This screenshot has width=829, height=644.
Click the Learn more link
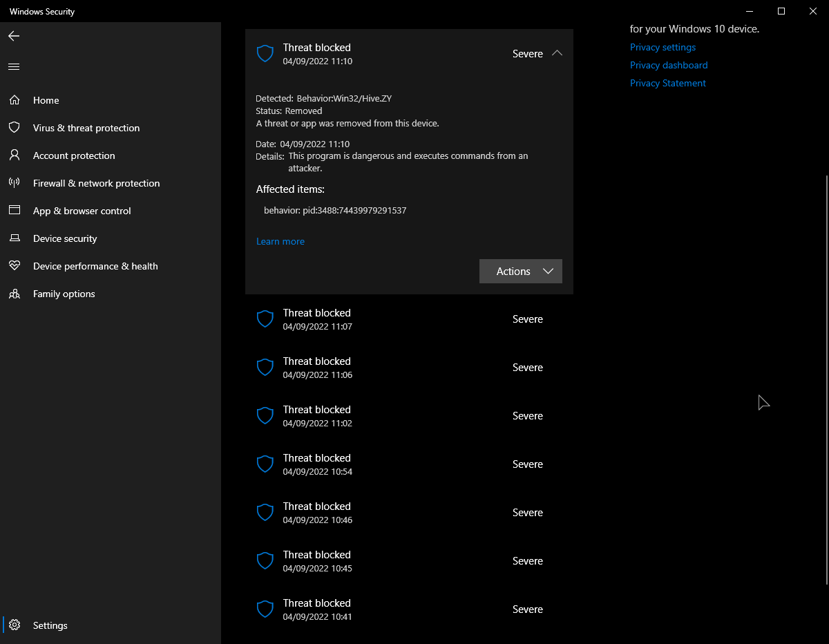point(280,241)
